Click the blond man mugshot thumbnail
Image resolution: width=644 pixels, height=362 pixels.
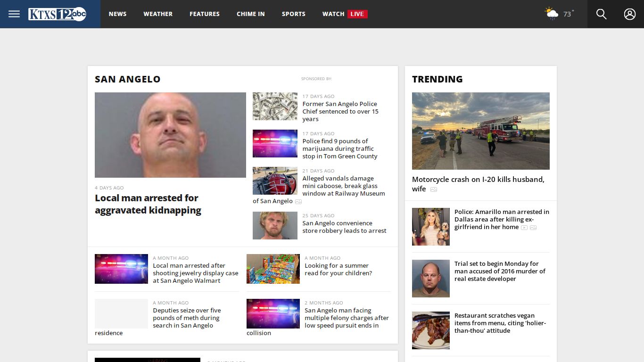coord(275,225)
